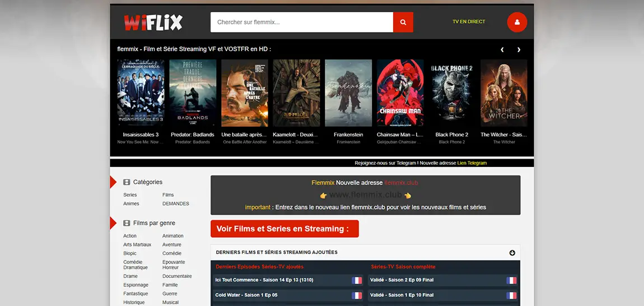Viewport: 644px width, 306px height.
Task: Choose the Action genre
Action: pyautogui.click(x=130, y=236)
